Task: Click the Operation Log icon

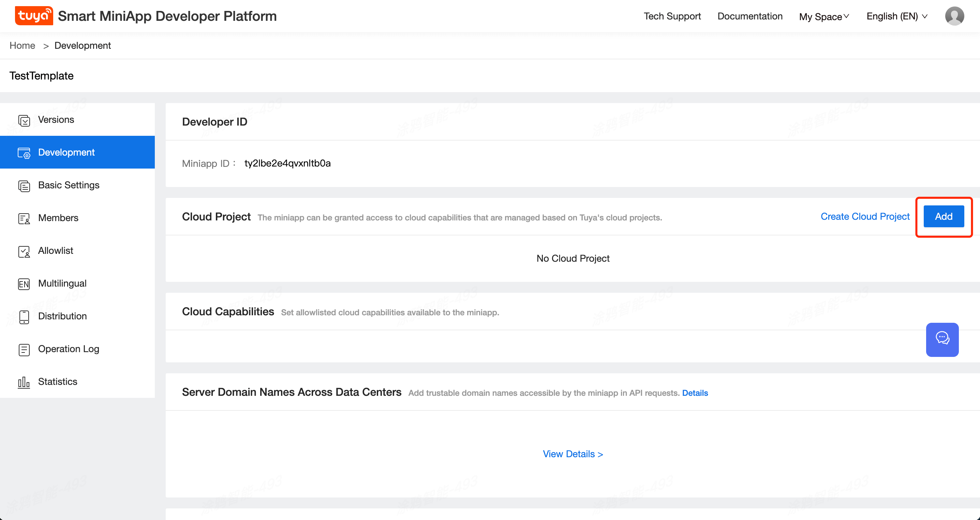Action: [x=24, y=349]
